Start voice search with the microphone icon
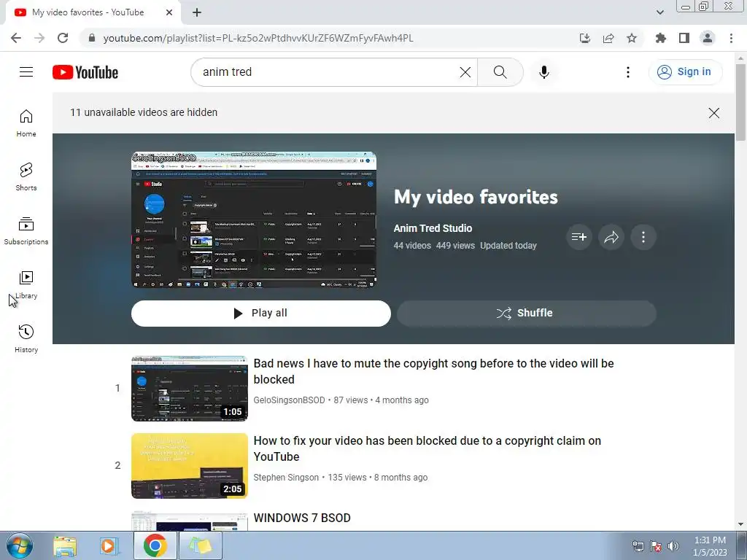This screenshot has height=560, width=747. (x=543, y=72)
